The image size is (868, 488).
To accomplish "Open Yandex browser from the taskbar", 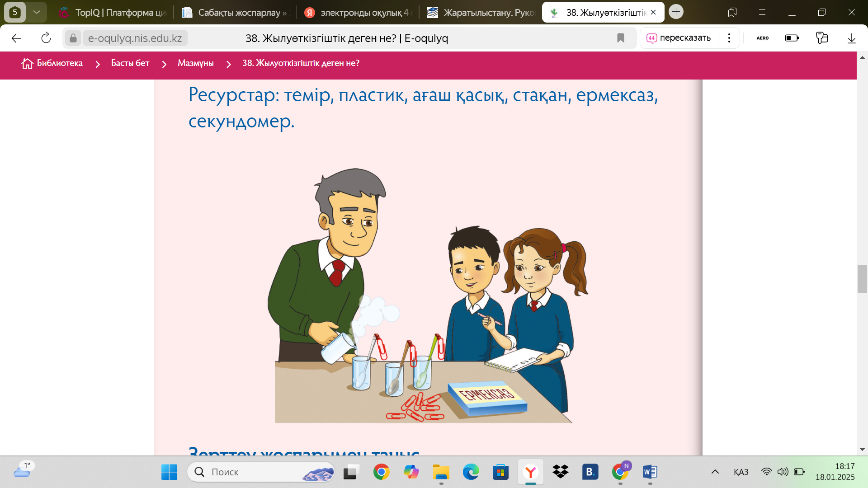I will click(x=530, y=472).
